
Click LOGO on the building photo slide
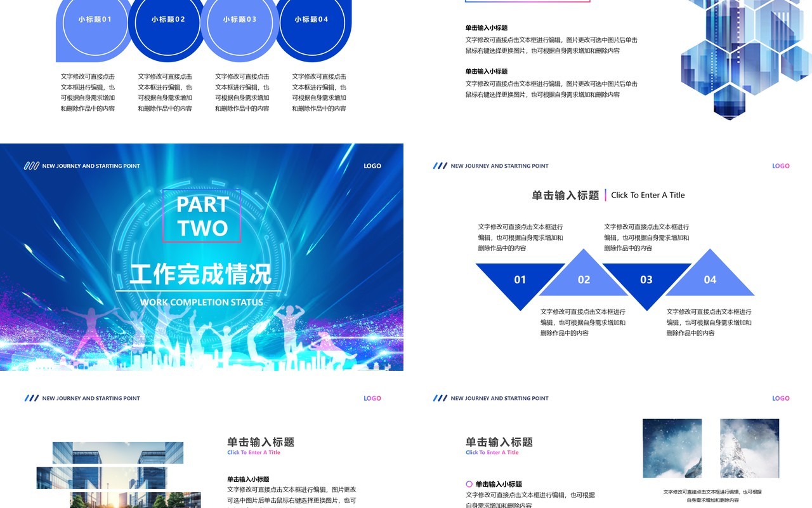point(372,398)
